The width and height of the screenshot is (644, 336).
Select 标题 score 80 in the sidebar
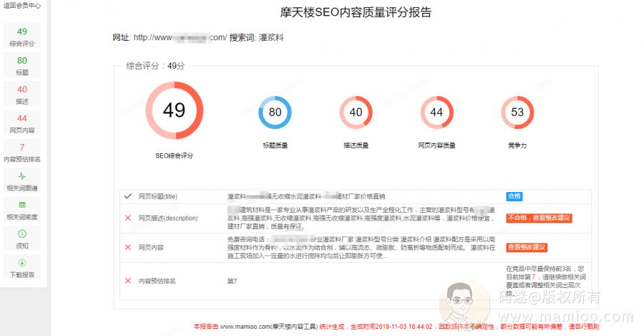click(21, 66)
